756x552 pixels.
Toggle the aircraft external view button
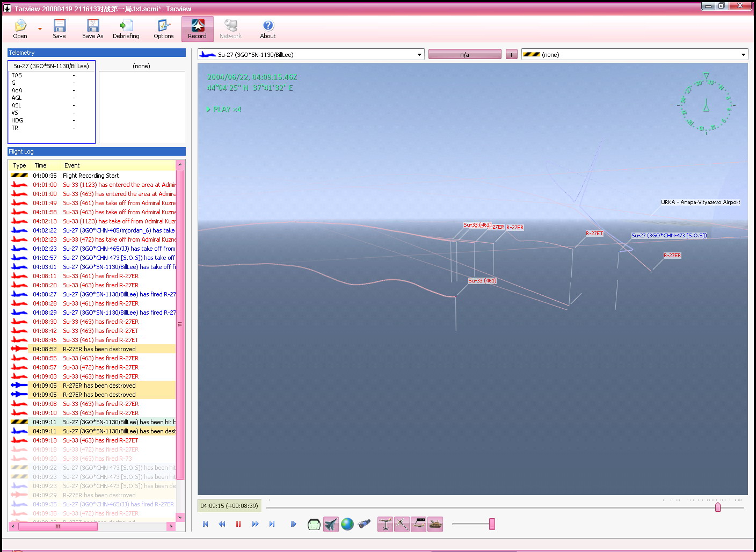331,524
